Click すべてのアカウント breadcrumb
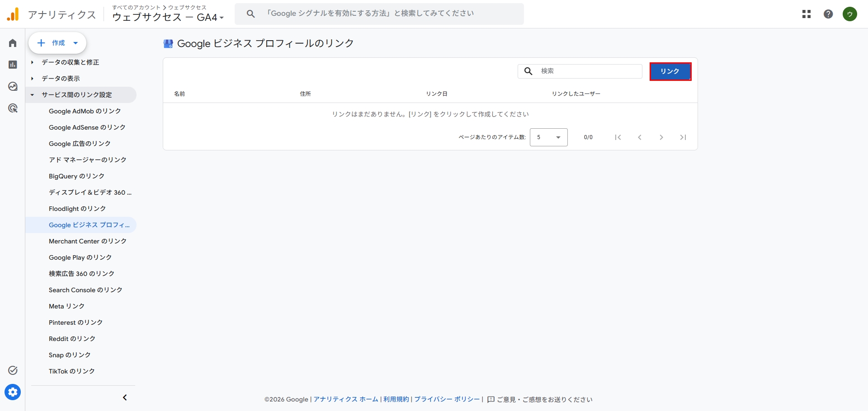 136,7
